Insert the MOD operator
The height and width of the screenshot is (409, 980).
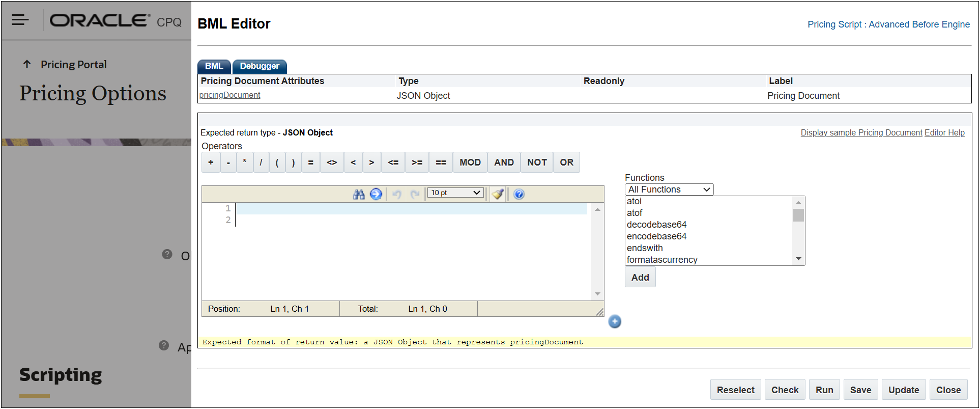[x=470, y=162]
